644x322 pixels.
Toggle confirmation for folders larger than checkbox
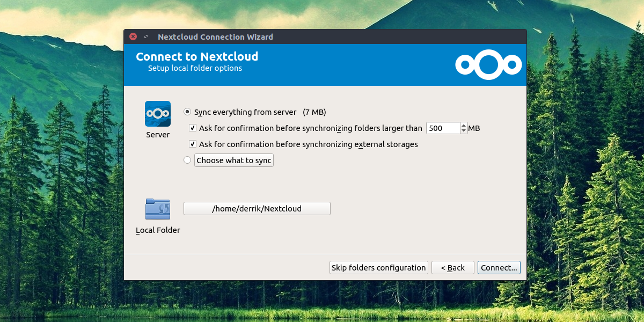pyautogui.click(x=193, y=128)
